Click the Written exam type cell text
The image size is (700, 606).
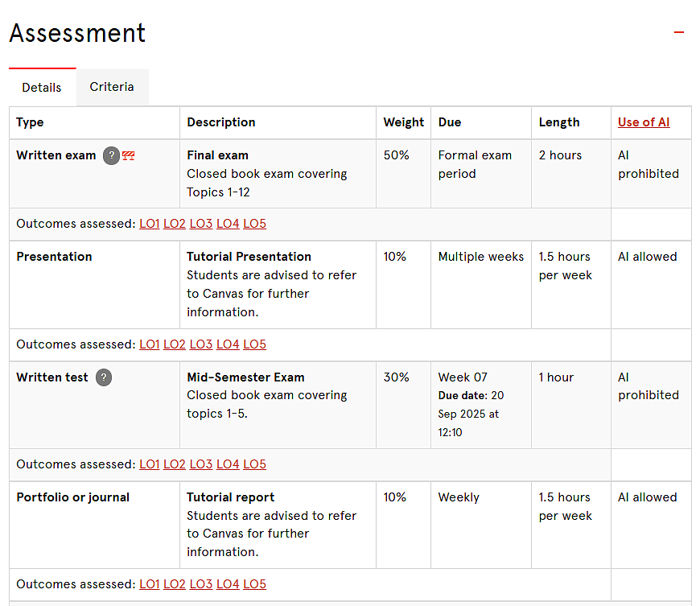56,155
